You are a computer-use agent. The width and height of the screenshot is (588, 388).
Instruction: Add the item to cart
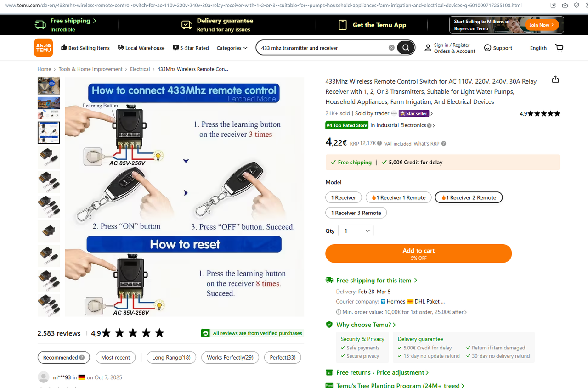(x=418, y=253)
